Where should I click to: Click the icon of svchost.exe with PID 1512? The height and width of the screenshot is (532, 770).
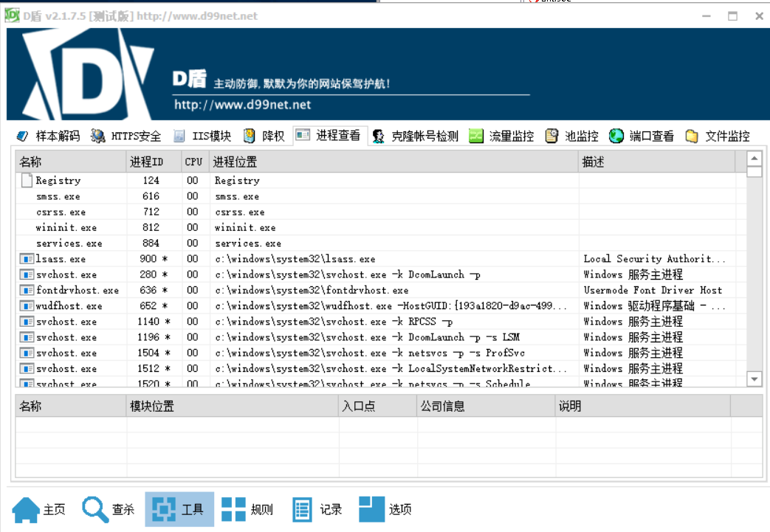pyautogui.click(x=27, y=369)
